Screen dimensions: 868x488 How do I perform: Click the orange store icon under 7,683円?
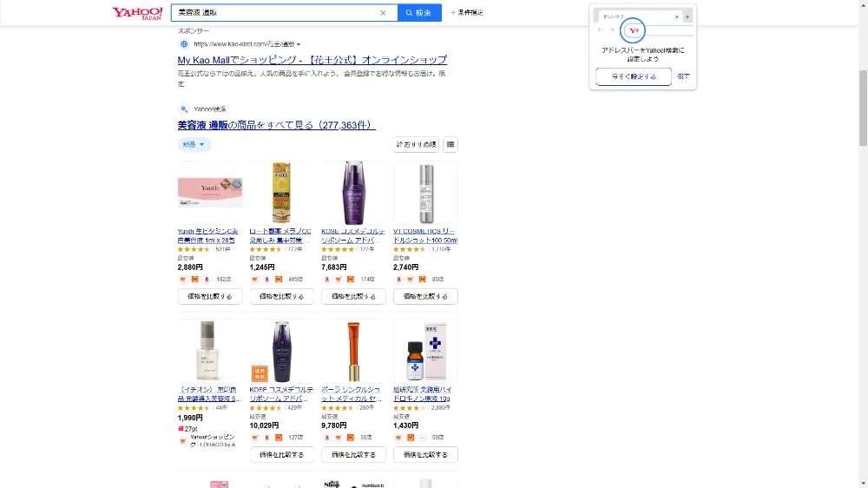(351, 280)
